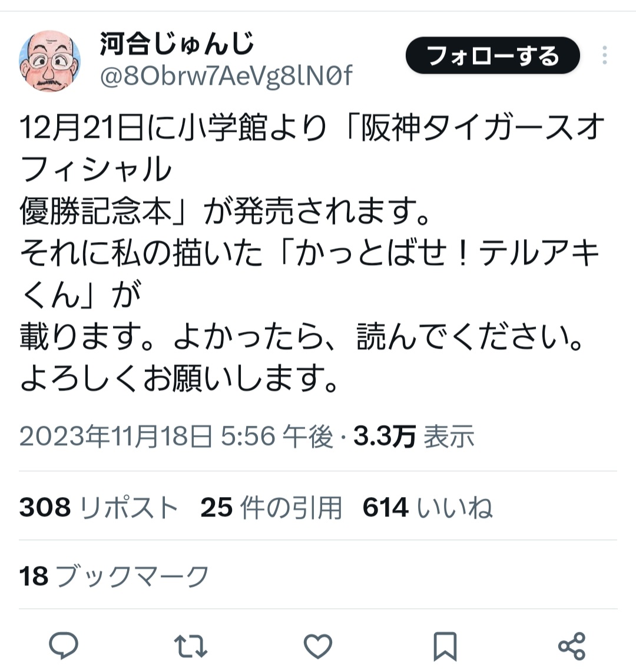Like the post with heart icon

(318, 646)
